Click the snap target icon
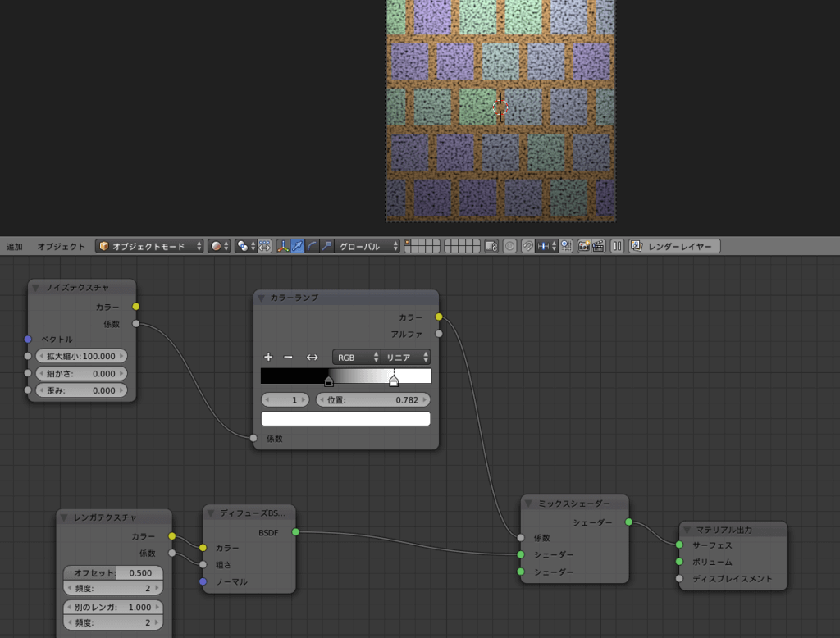 coord(566,246)
